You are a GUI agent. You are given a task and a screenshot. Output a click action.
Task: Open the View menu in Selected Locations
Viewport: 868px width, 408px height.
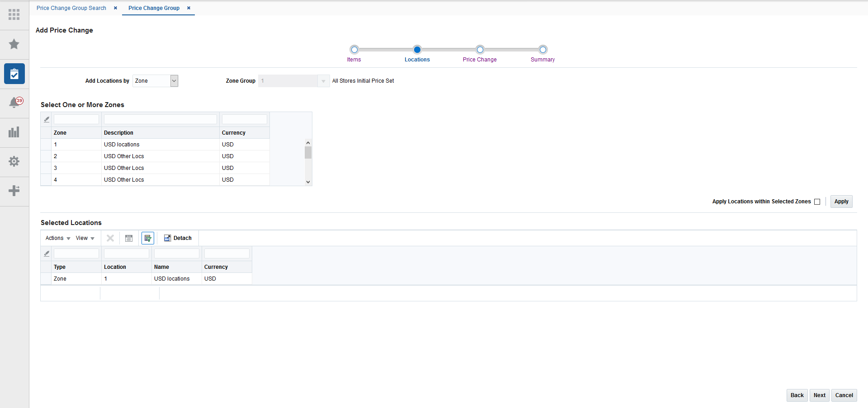[x=85, y=238]
